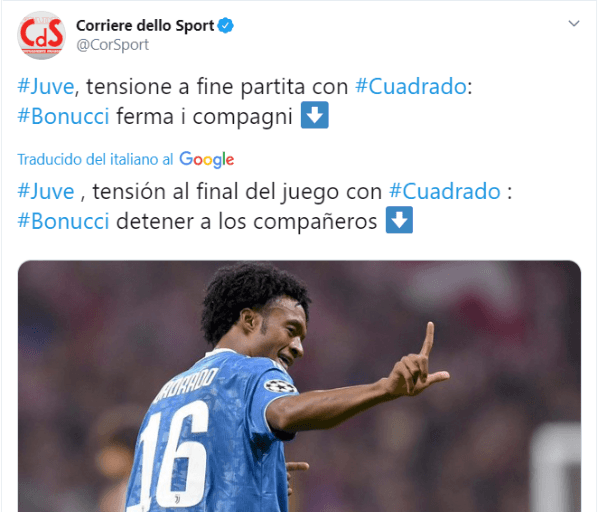Open the Corriere dello Sport account name

coord(145,26)
